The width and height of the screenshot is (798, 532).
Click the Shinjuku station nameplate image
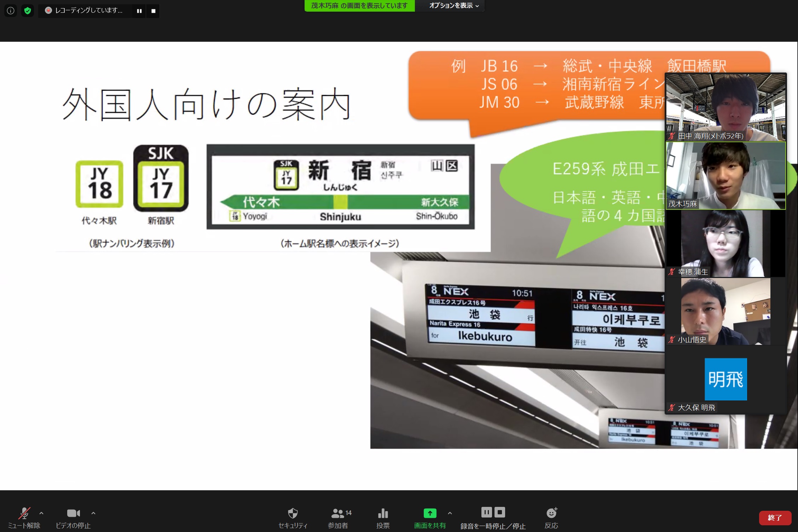pyautogui.click(x=341, y=187)
